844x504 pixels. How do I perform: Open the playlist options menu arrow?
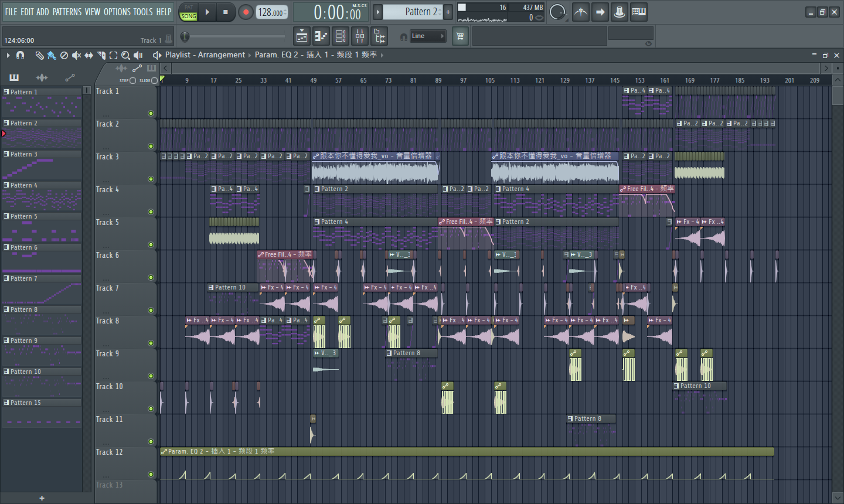(x=8, y=55)
